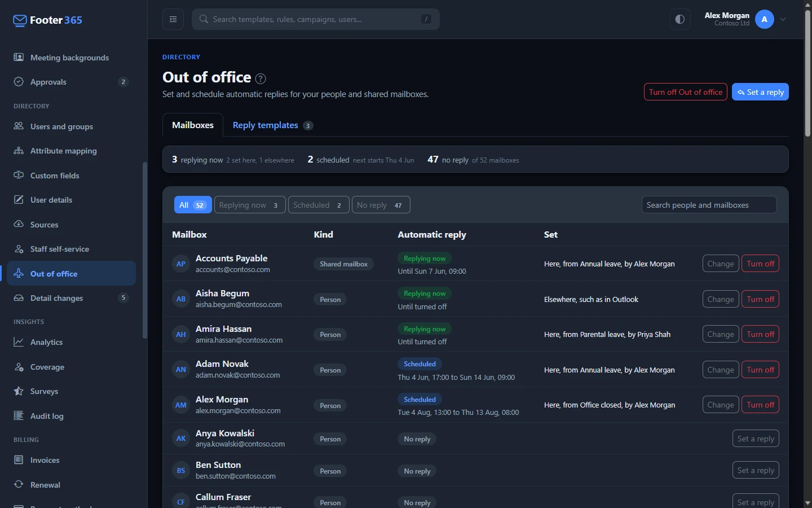This screenshot has width=812, height=508.
Task: Open the Staff self-service sidebar icon
Action: [19, 249]
